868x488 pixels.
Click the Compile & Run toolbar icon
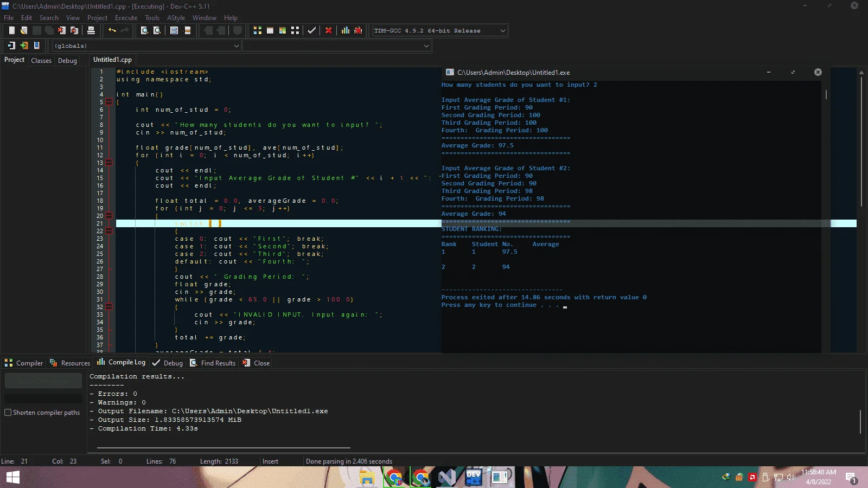pyautogui.click(x=283, y=30)
